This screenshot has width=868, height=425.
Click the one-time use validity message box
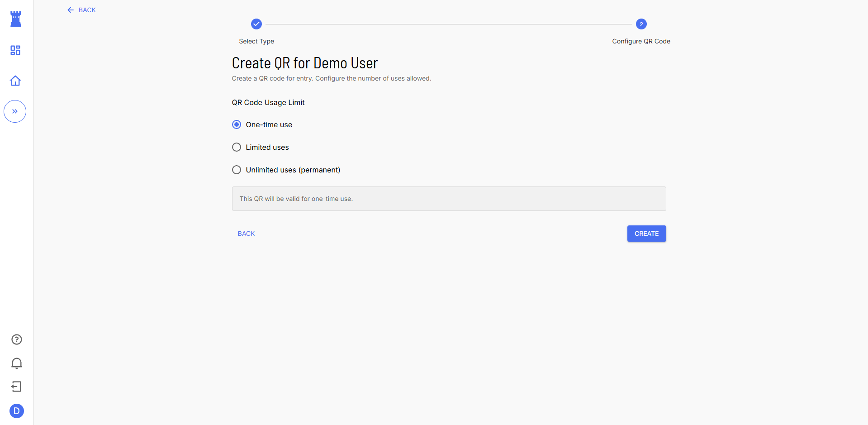click(449, 199)
